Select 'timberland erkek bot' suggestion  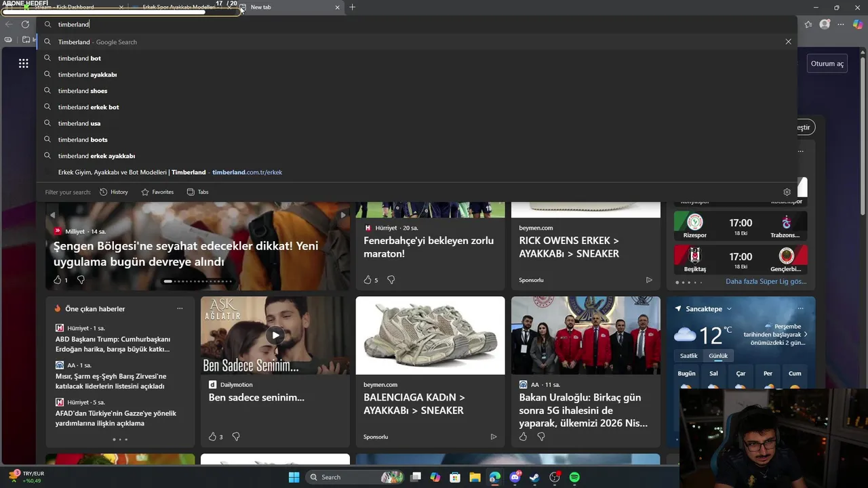pyautogui.click(x=416, y=107)
